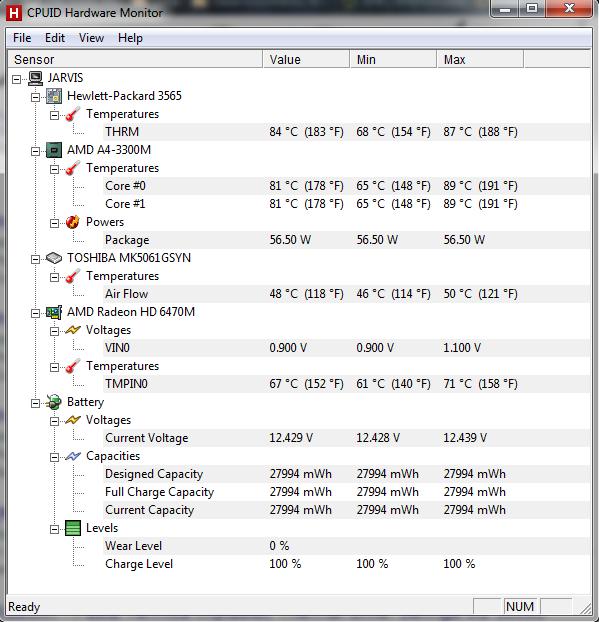Click the CPUID HWMonitor title bar logo
599x622 pixels.
pyautogui.click(x=13, y=13)
